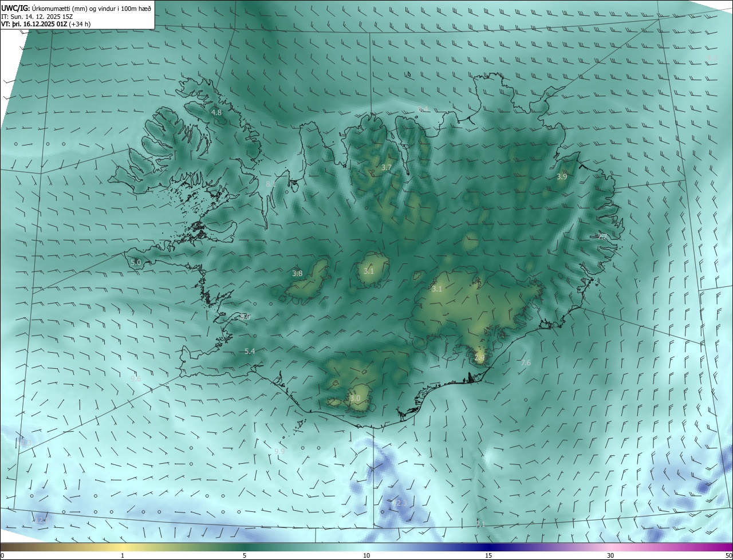Click the colorbar tick label 1
733x560 pixels.
click(123, 556)
